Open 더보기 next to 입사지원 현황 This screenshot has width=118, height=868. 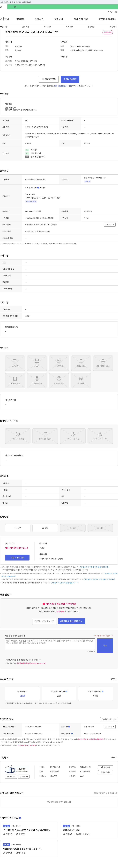[114, 679]
